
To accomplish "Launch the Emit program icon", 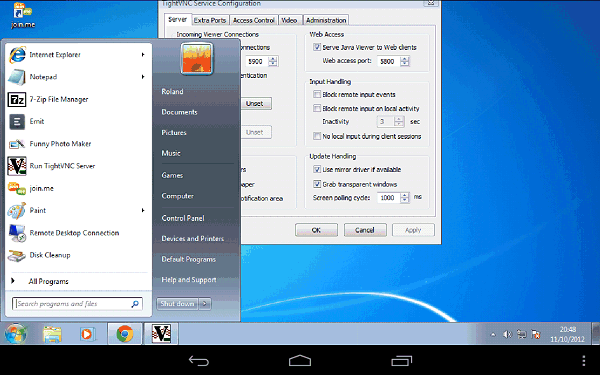I will (x=17, y=122).
